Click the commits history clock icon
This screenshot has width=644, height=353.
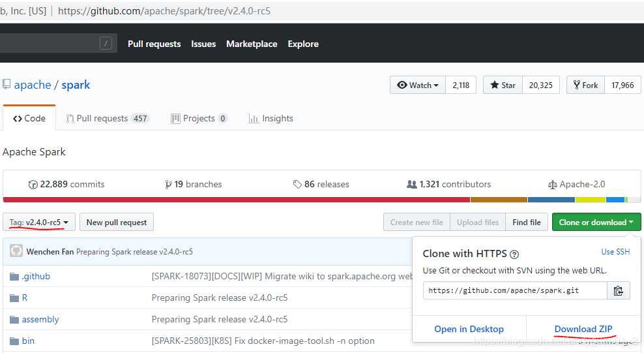tap(33, 185)
